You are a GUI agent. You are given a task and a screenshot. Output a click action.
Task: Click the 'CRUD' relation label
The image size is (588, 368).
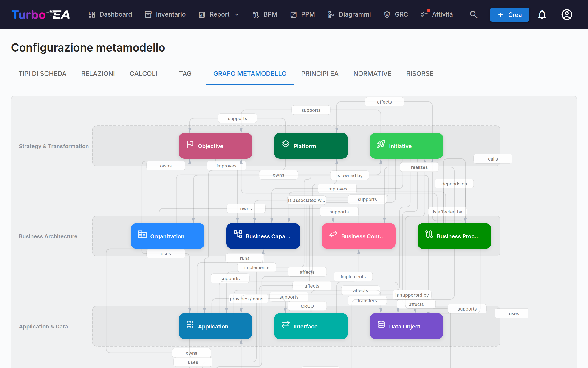point(307,306)
